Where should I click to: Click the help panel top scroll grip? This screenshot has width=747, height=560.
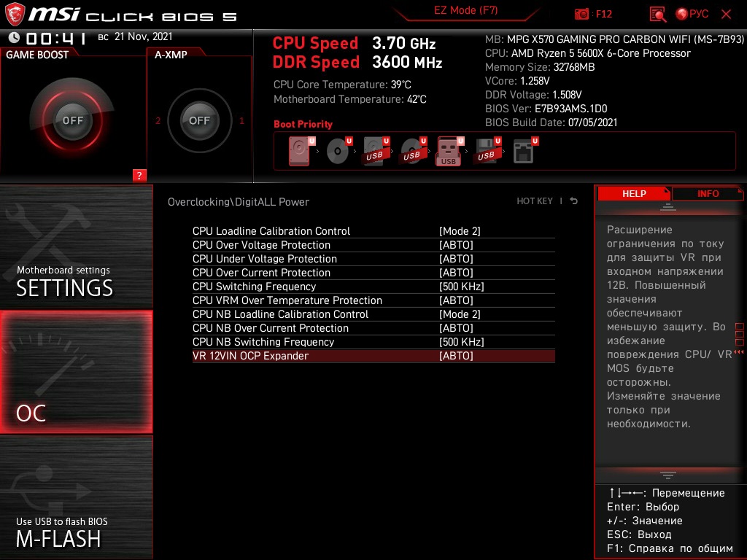coord(668,206)
